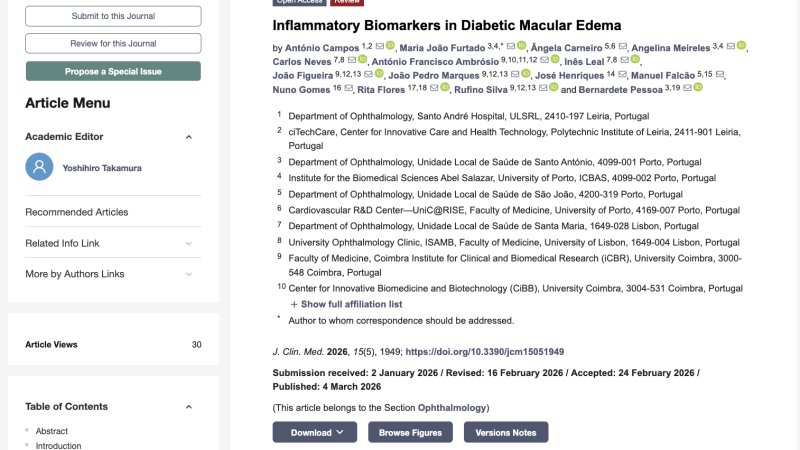
Task: Click the envelope icon next to Nuno Gomes
Action: click(x=349, y=88)
